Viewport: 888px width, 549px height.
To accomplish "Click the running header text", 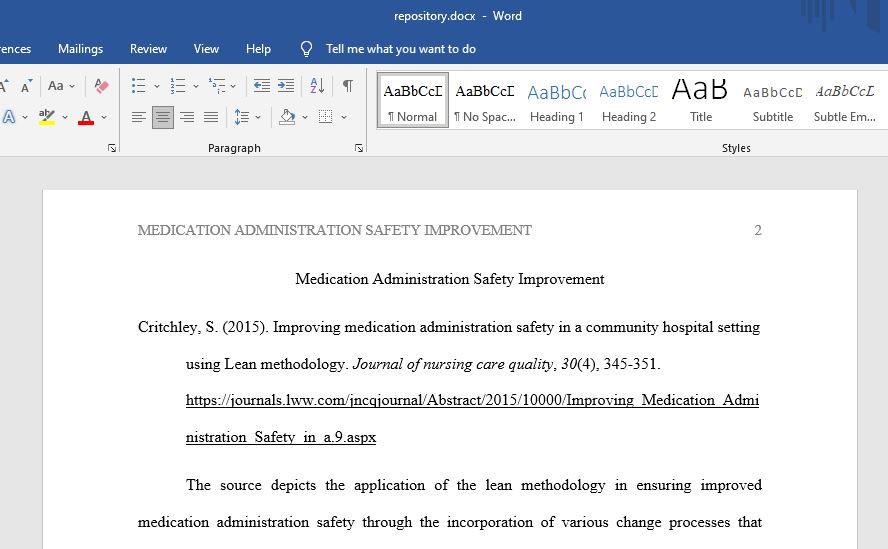I will tap(335, 230).
